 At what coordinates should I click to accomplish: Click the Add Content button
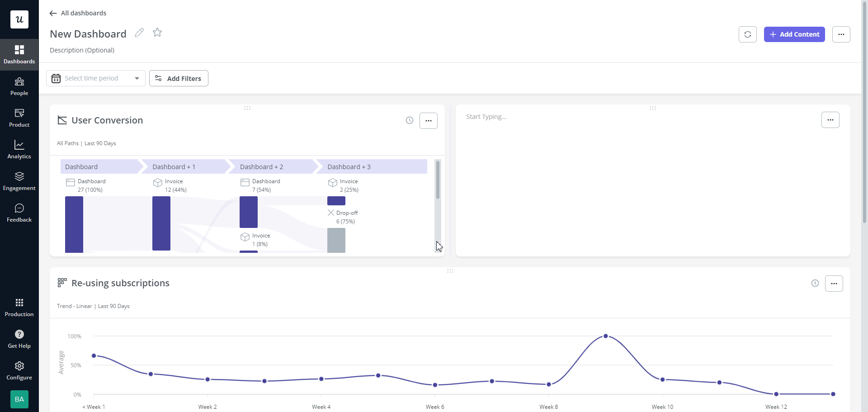pyautogui.click(x=794, y=34)
